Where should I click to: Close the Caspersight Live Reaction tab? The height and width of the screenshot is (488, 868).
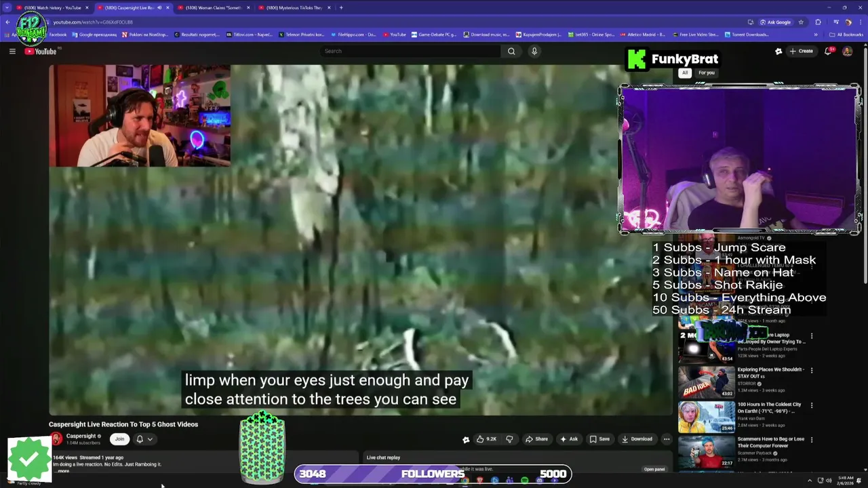(167, 7)
